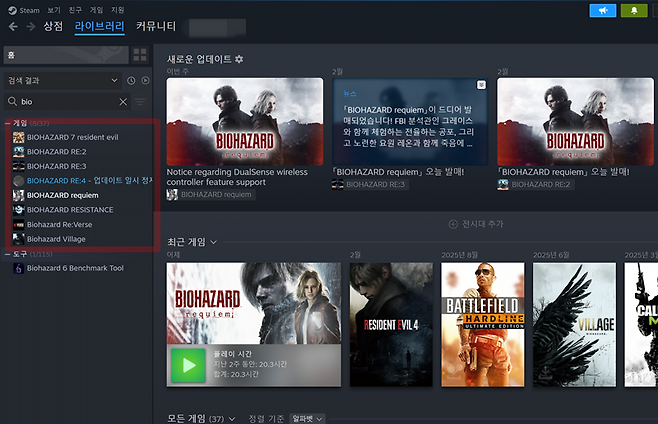Click Biohazard 6 Benchmark Tool icon

coord(18,268)
